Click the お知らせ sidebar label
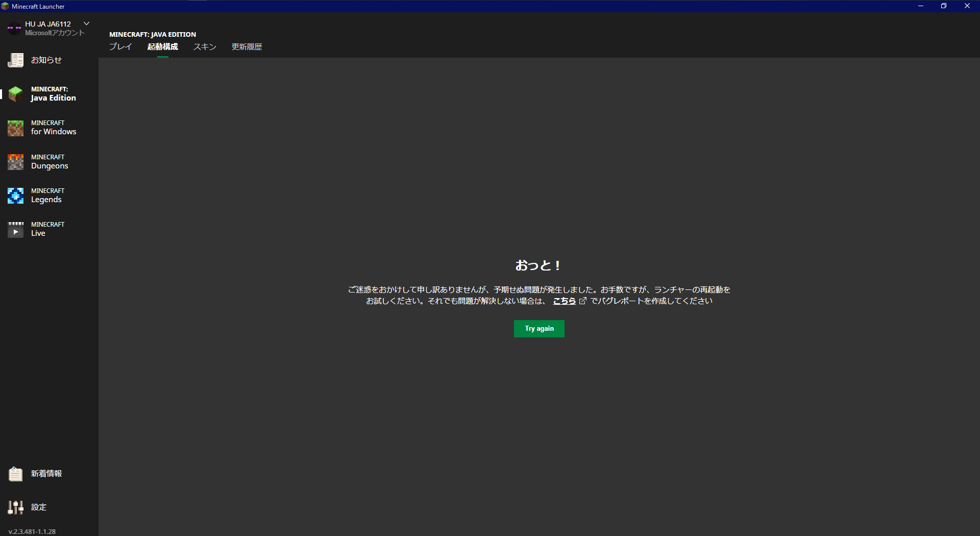Image resolution: width=980 pixels, height=536 pixels. coord(46,60)
